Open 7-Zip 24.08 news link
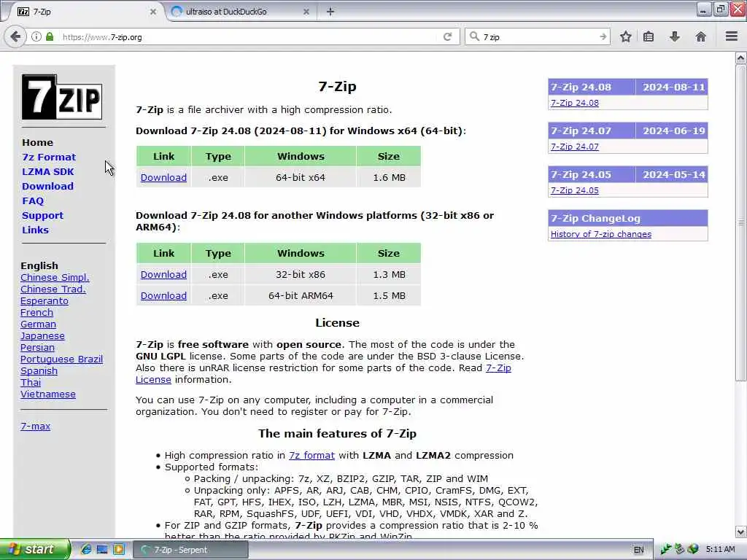This screenshot has height=560, width=747. point(575,103)
